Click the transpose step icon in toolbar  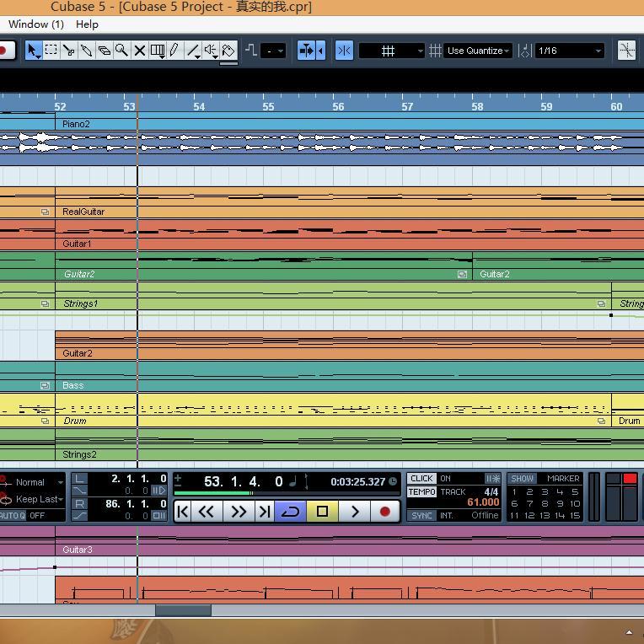click(251, 51)
